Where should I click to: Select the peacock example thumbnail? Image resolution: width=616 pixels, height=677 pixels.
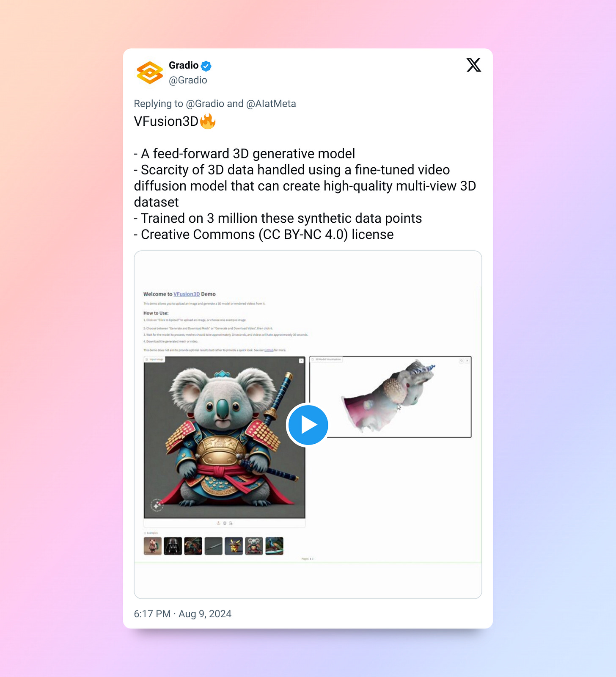(275, 546)
